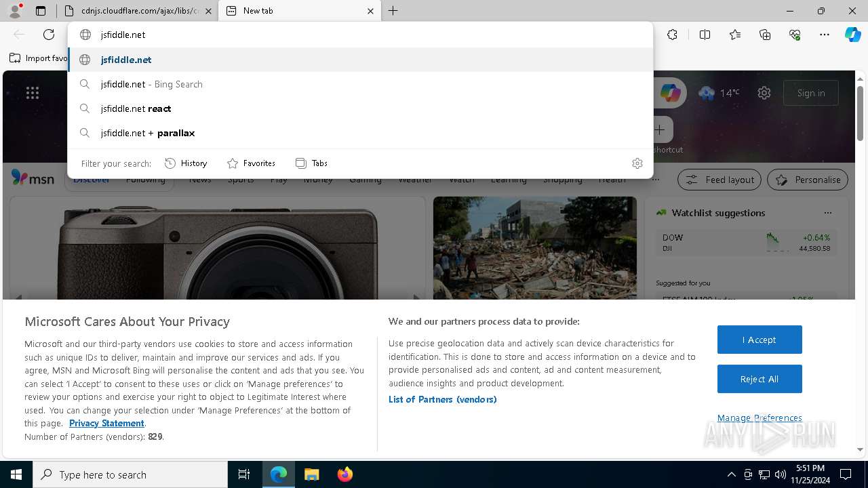Open the Edge profile icon
868x488 pixels.
coord(14,11)
